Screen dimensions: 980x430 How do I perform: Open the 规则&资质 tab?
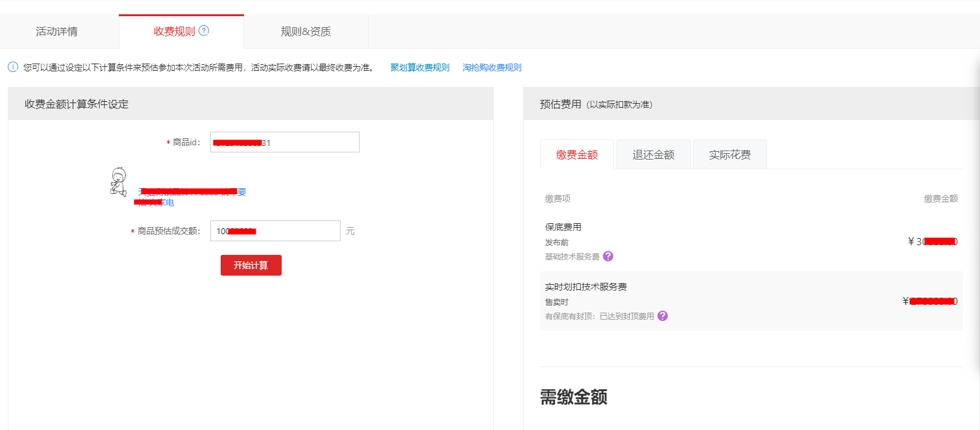305,29
